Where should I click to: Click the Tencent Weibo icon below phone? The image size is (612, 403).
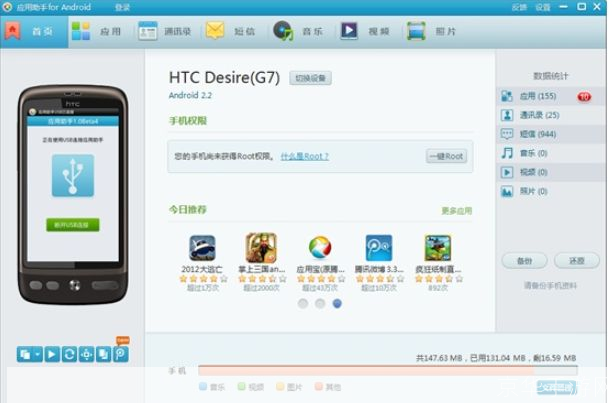[x=121, y=354]
